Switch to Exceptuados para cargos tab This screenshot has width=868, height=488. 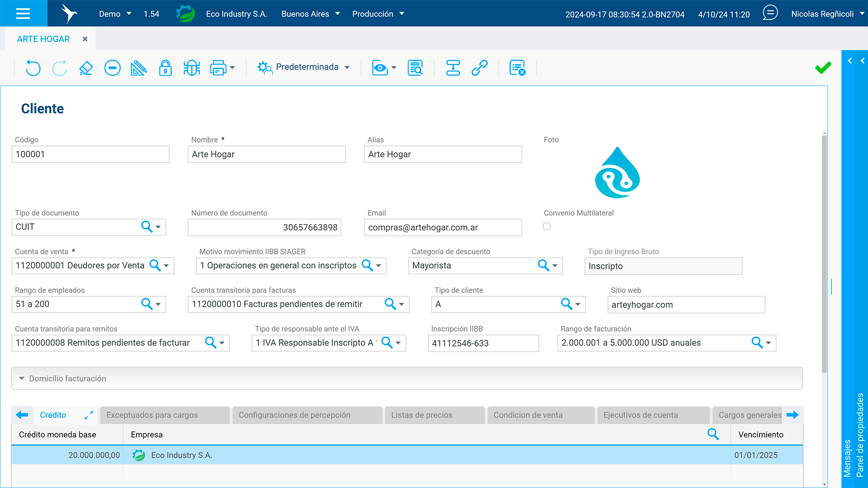[165, 415]
